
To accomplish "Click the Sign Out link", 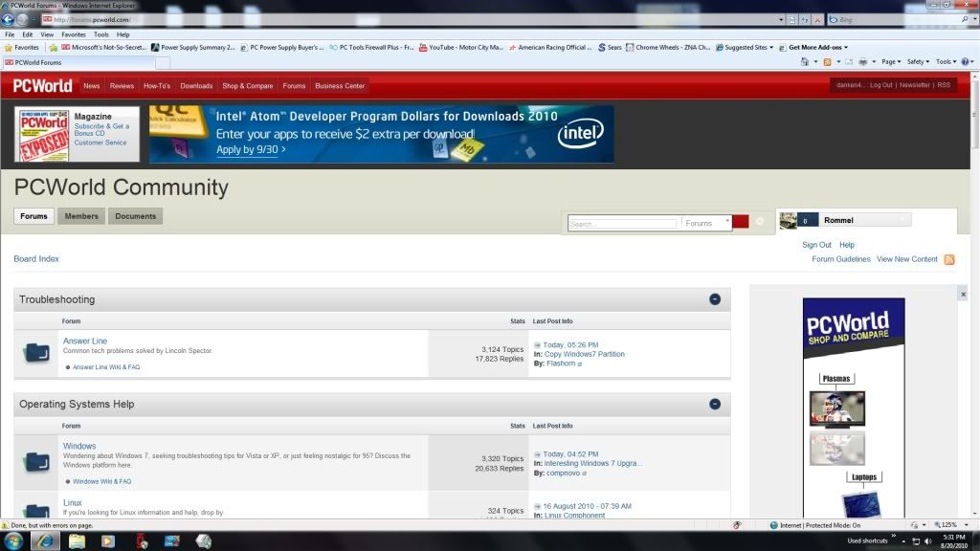I will pos(816,245).
